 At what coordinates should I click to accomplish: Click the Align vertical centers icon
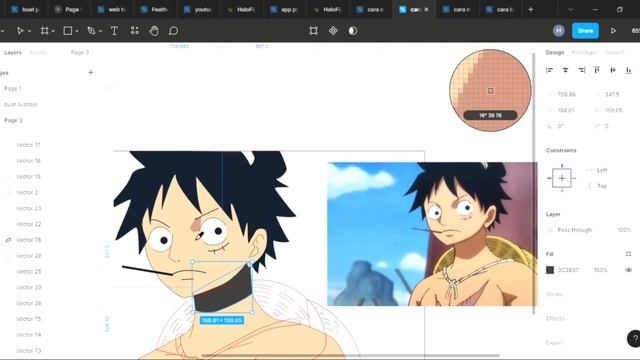613,70
